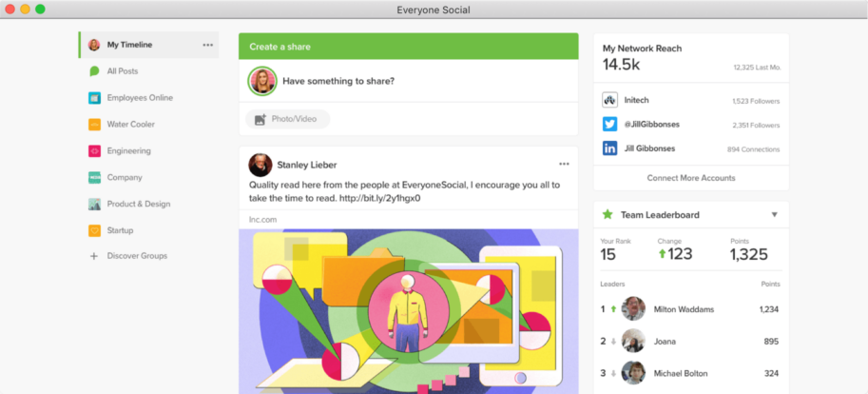Open the Startup heart icon
Image resolution: width=868 pixels, height=394 pixels.
tap(94, 230)
